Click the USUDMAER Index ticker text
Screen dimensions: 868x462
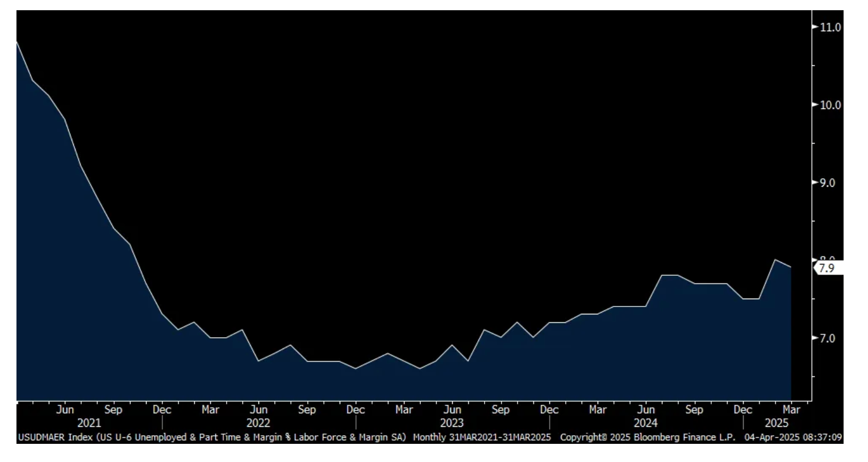[55, 438]
